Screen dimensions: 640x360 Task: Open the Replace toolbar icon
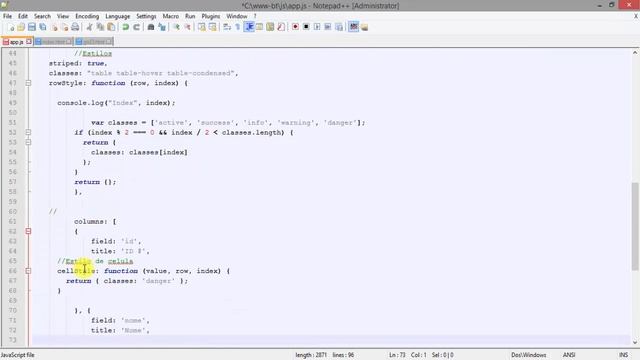coord(162,27)
